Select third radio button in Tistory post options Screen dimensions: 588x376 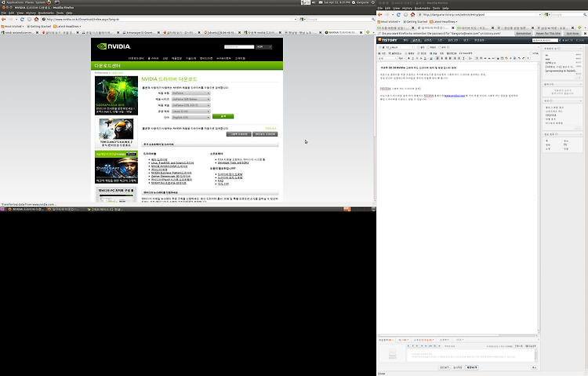coord(440,47)
